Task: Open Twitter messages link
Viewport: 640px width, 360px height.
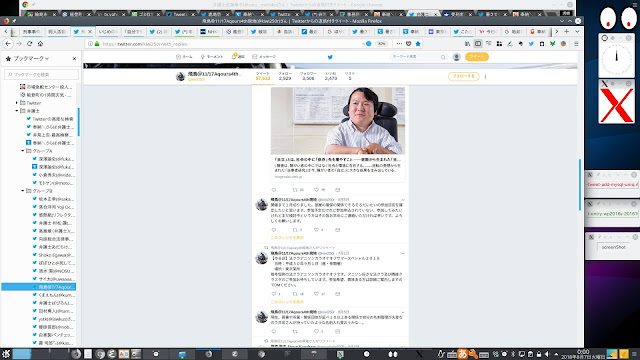Action: 264,57
